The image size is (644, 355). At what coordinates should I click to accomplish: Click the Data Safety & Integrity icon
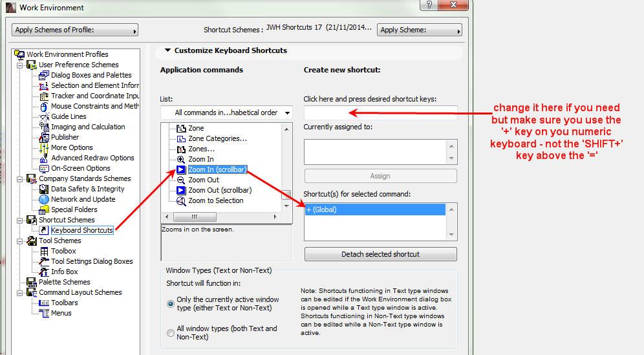click(x=43, y=189)
